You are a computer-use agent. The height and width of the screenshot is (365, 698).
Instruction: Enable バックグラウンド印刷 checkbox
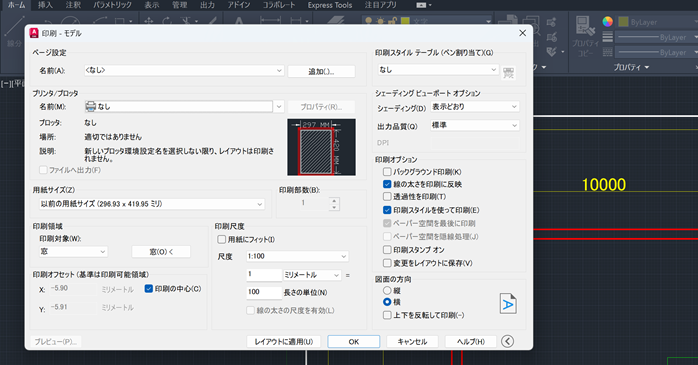point(387,172)
